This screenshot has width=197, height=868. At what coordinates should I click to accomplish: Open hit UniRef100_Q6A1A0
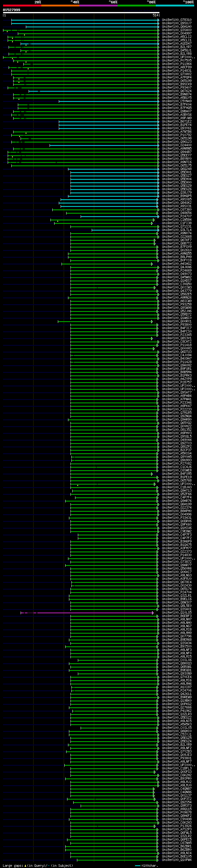click(x=177, y=26)
